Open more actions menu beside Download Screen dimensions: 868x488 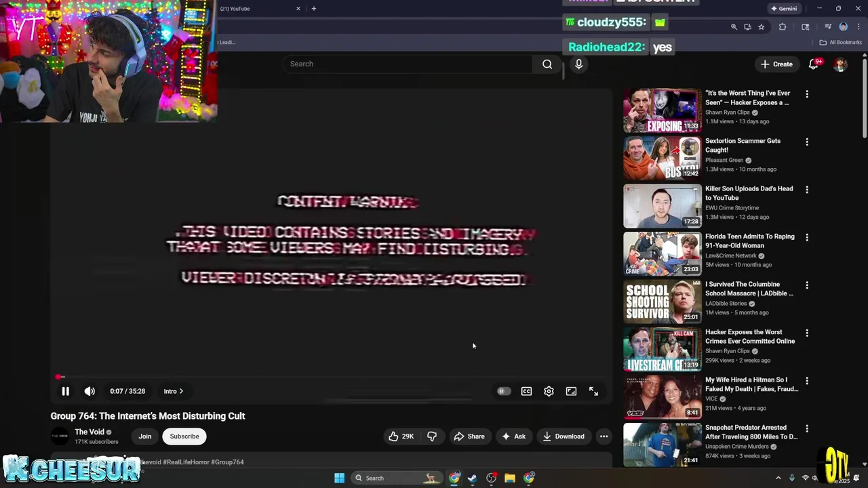604,436
